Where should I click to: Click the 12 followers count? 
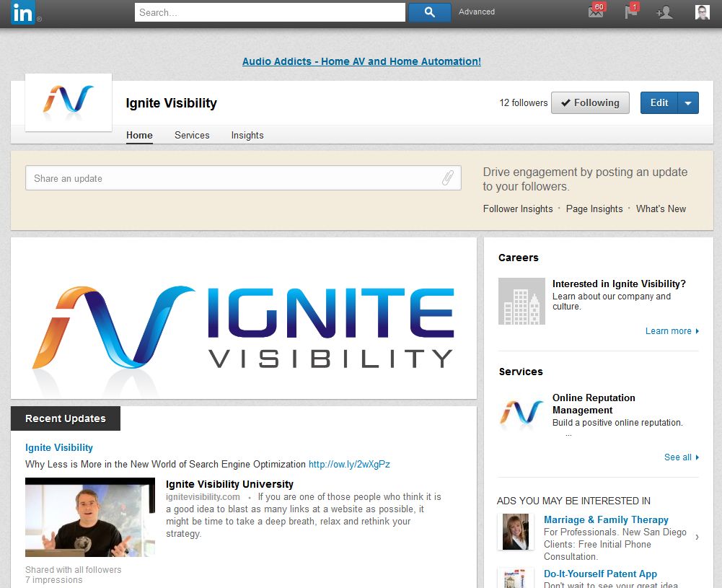pyautogui.click(x=524, y=102)
